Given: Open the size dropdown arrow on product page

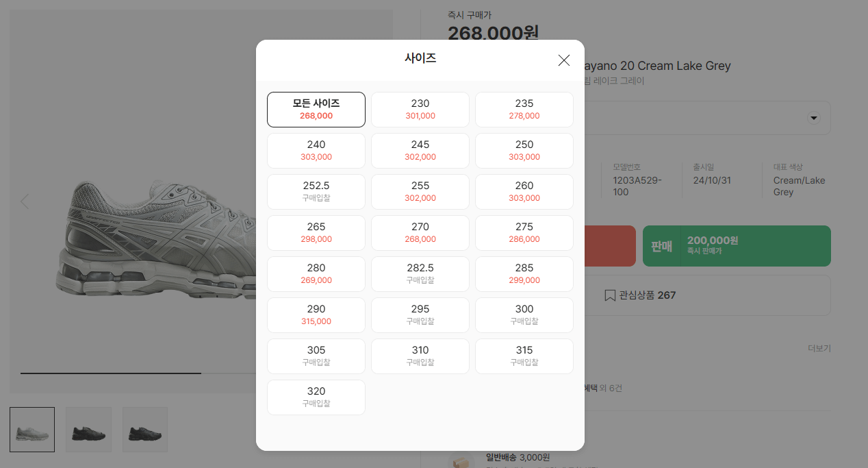Looking at the screenshot, I should tap(814, 118).
